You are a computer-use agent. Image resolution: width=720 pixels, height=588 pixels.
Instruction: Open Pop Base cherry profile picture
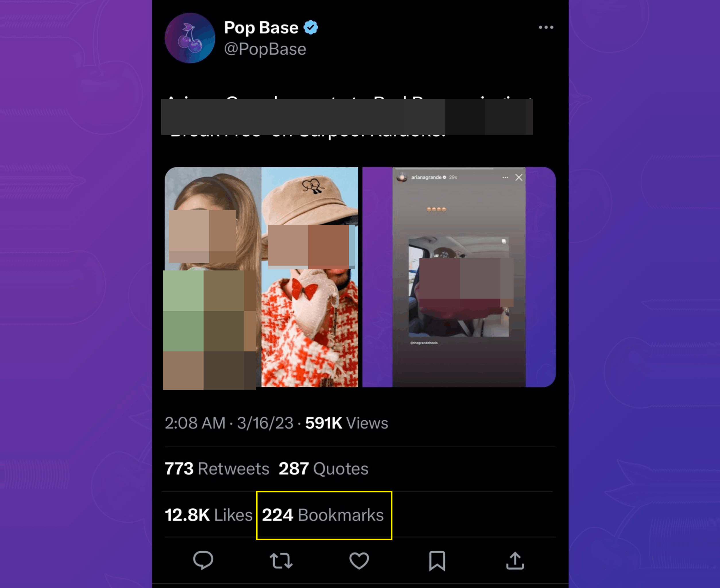coord(190,38)
